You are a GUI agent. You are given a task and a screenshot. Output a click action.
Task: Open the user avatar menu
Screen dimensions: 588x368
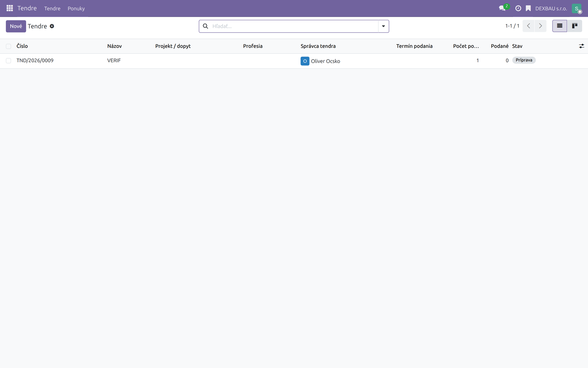point(577,8)
